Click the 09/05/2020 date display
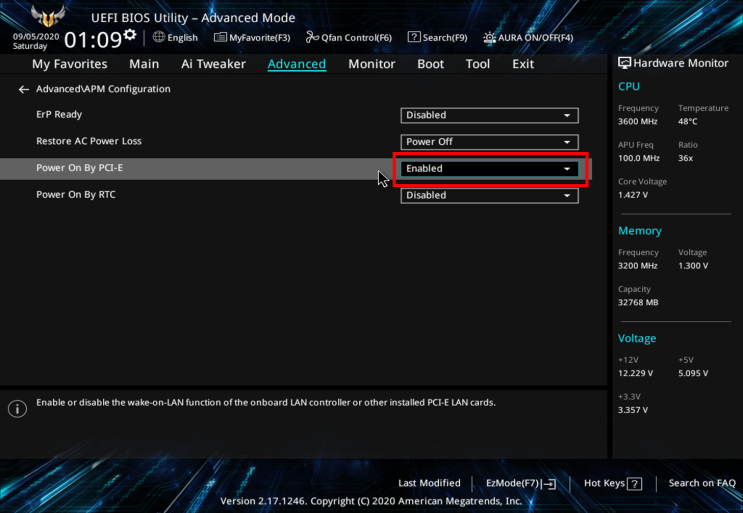The width and height of the screenshot is (743, 513). [36, 36]
